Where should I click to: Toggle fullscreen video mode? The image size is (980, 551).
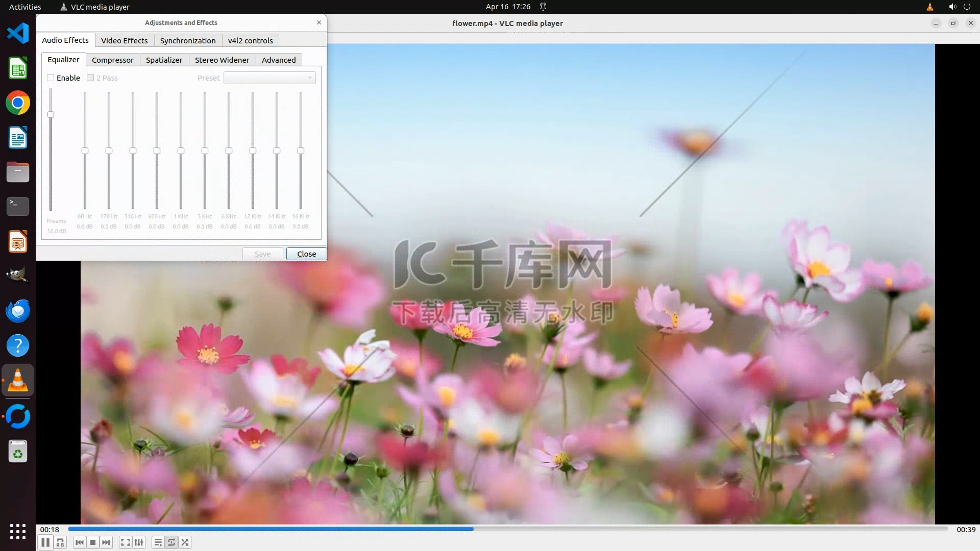click(x=125, y=542)
